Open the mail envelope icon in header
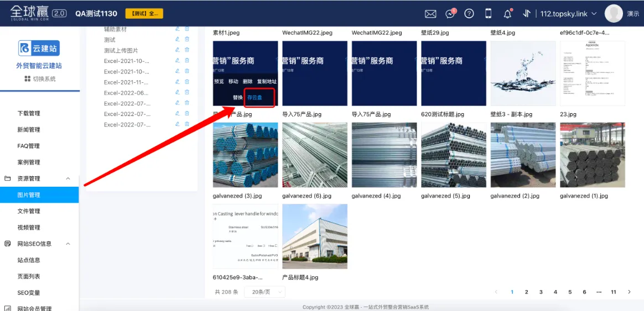 (430, 14)
